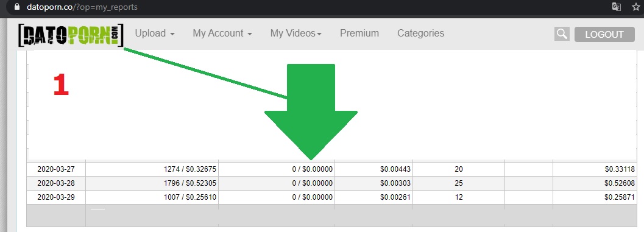The width and height of the screenshot is (644, 232).
Task: Click the browser translate page icon
Action: point(616,7)
